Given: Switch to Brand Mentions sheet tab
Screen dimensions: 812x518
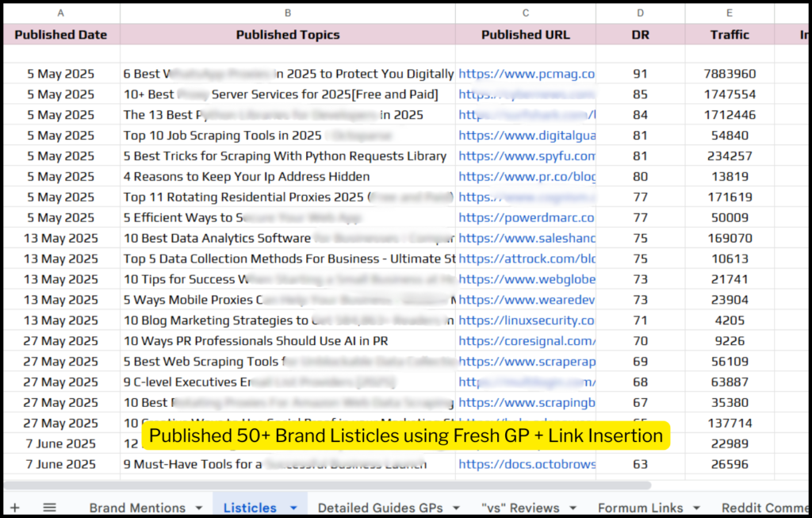Looking at the screenshot, I should [x=137, y=508].
